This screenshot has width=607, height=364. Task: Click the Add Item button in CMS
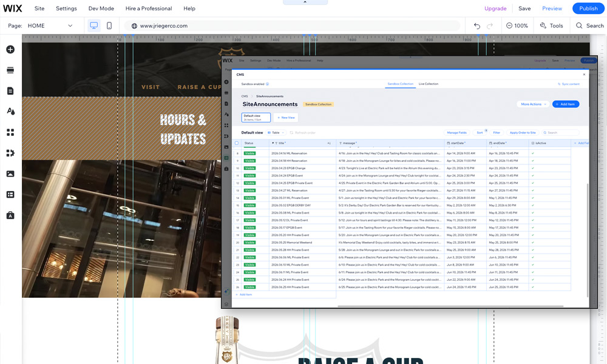click(x=566, y=104)
